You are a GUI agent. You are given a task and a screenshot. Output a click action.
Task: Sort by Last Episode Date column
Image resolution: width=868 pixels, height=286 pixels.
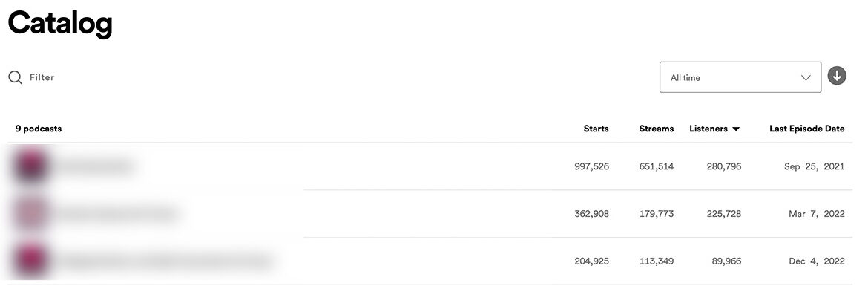click(x=806, y=129)
